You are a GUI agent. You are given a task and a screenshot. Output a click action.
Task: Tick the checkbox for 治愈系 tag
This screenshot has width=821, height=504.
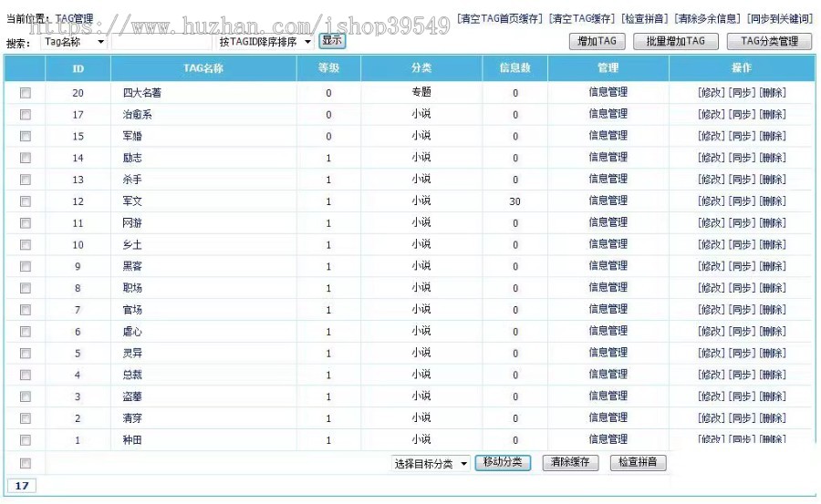coord(26,115)
